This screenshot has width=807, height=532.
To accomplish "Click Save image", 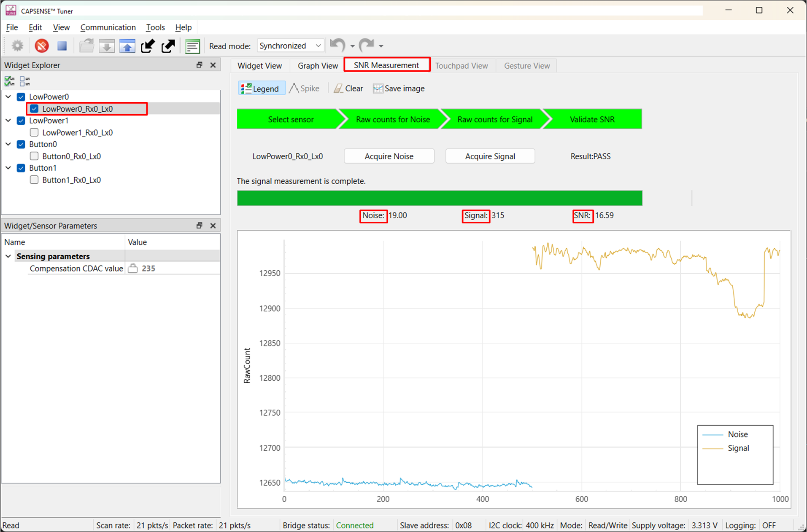I will pos(399,89).
